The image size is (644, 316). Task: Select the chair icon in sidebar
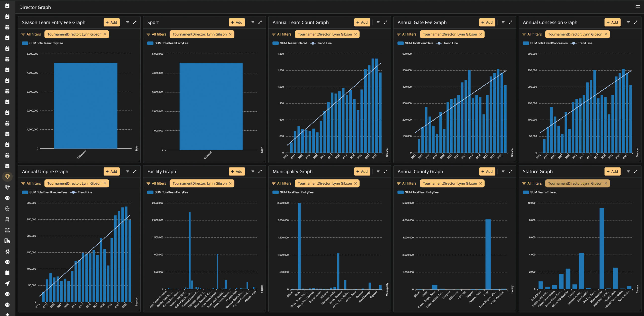7,219
